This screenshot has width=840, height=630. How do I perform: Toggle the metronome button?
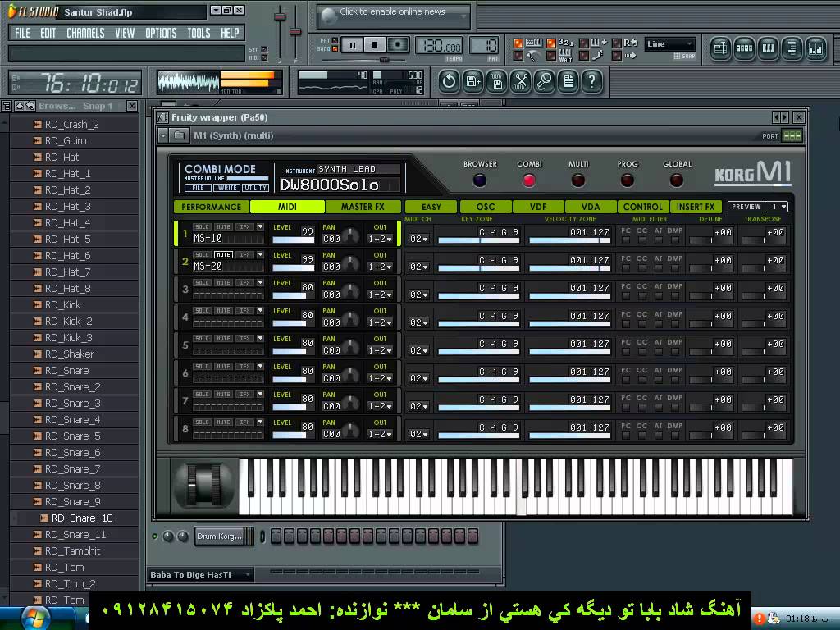[x=529, y=55]
